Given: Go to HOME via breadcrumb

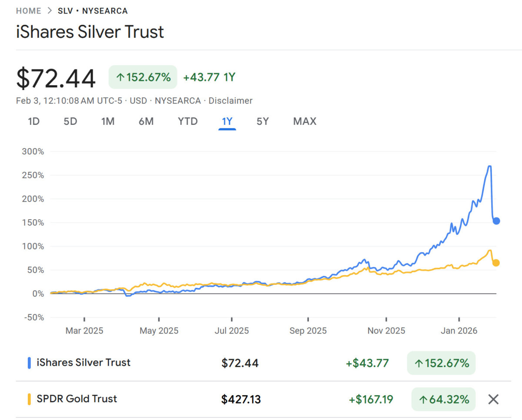Looking at the screenshot, I should tap(29, 11).
